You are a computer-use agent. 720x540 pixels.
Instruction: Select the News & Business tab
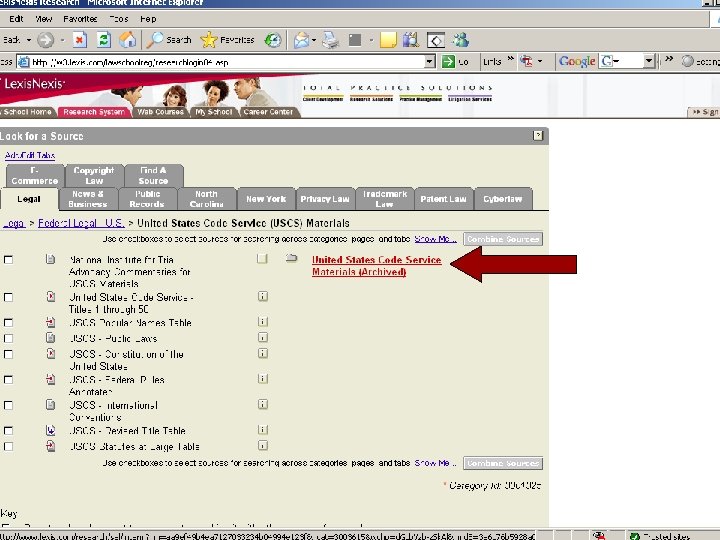tap(88, 199)
